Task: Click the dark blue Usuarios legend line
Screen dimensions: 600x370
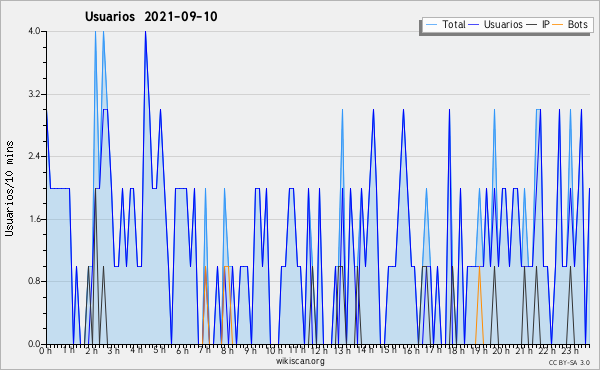Action: pyautogui.click(x=474, y=25)
